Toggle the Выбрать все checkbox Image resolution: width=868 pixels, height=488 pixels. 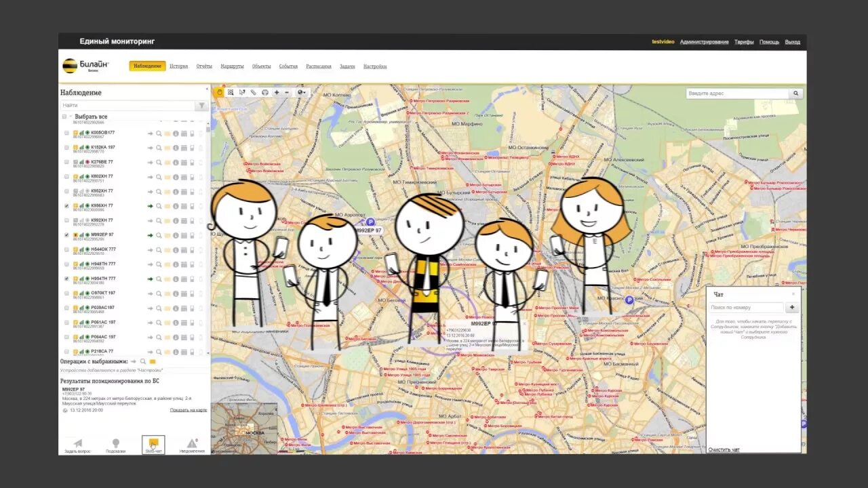click(x=64, y=117)
